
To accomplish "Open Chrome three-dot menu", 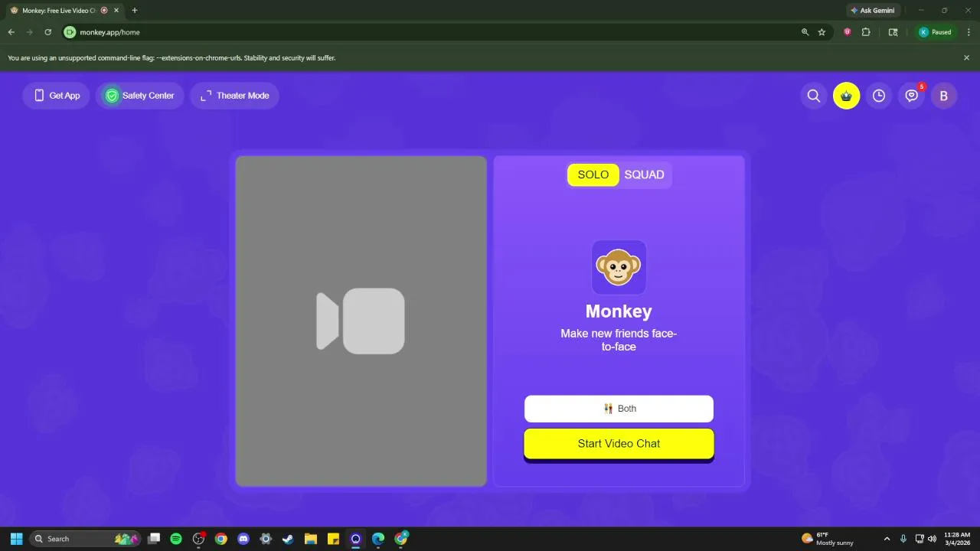I will 969,32.
